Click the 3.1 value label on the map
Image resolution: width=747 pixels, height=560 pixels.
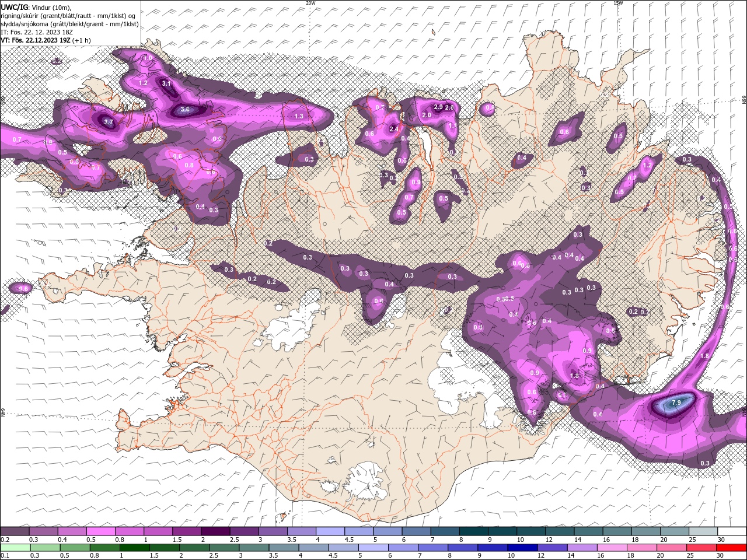(x=166, y=83)
